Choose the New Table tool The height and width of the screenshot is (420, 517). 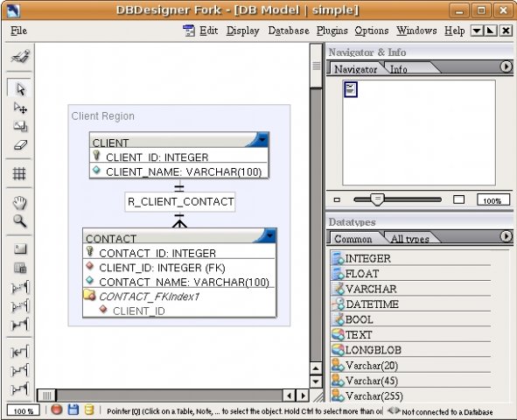click(20, 248)
